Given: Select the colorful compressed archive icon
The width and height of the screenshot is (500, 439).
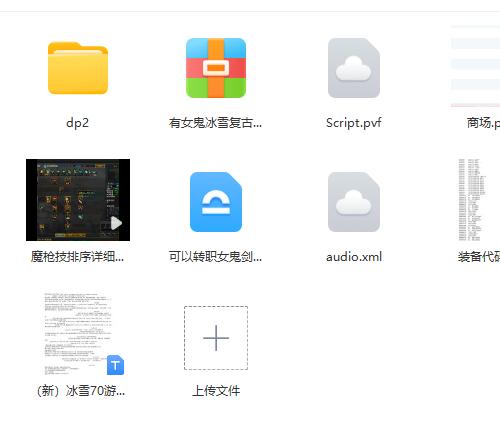Looking at the screenshot, I should click(216, 68).
